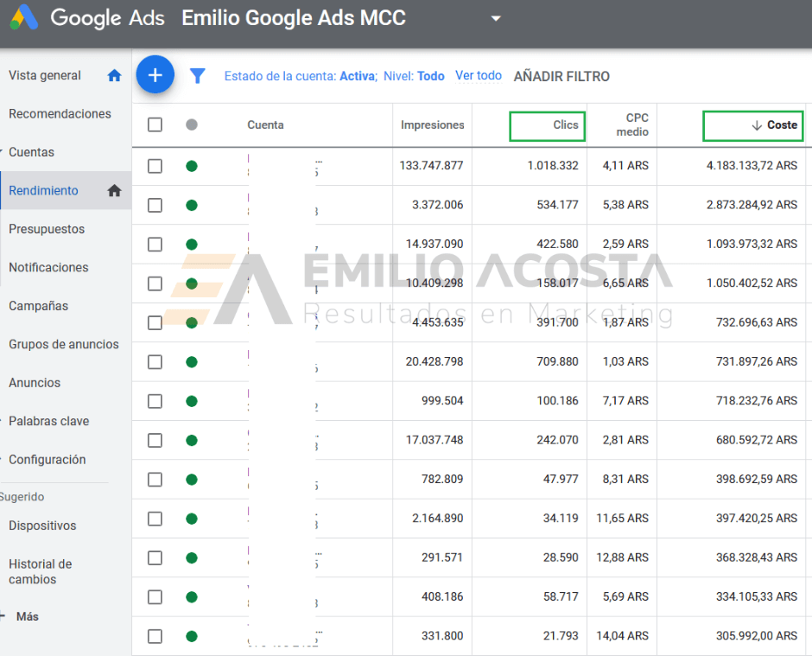Click CPC value 14,04 ARS

(x=622, y=636)
